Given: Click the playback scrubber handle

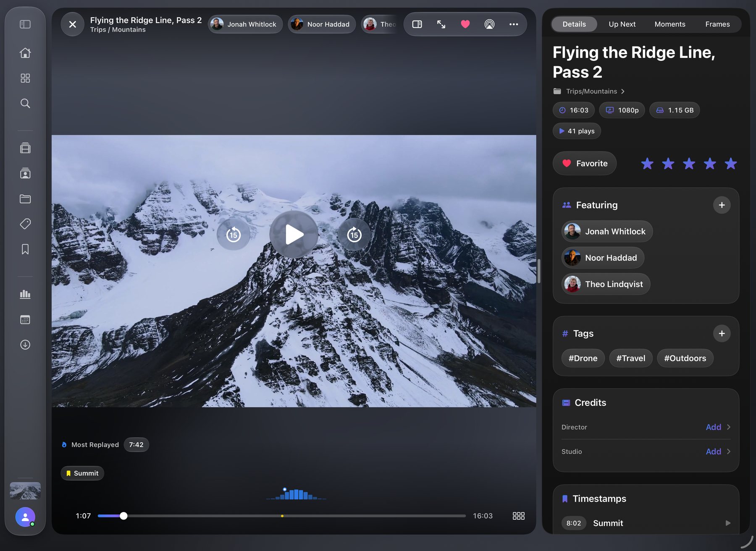Looking at the screenshot, I should click(x=123, y=516).
